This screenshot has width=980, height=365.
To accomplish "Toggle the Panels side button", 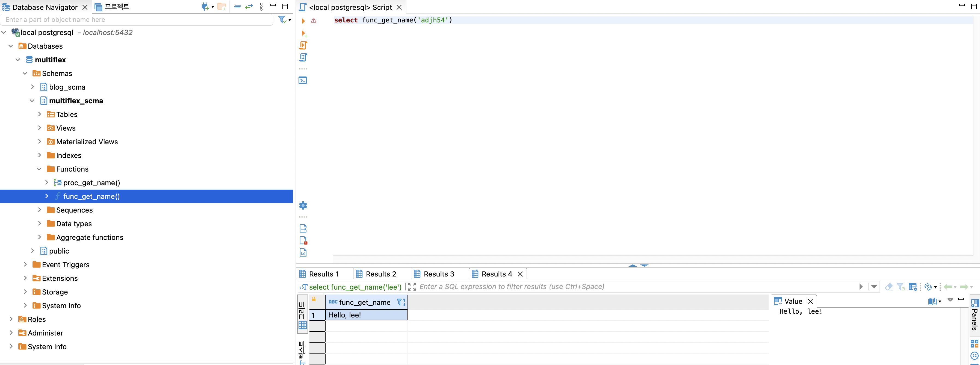I will point(974,315).
